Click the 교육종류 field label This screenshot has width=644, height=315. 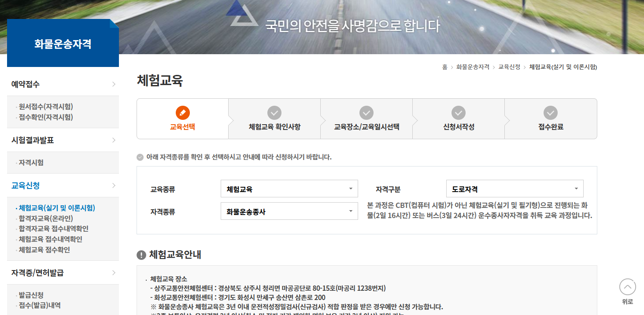[x=163, y=189]
